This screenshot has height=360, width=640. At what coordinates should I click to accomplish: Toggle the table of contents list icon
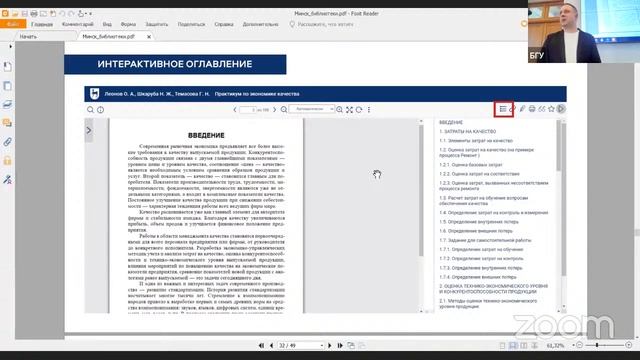click(503, 109)
